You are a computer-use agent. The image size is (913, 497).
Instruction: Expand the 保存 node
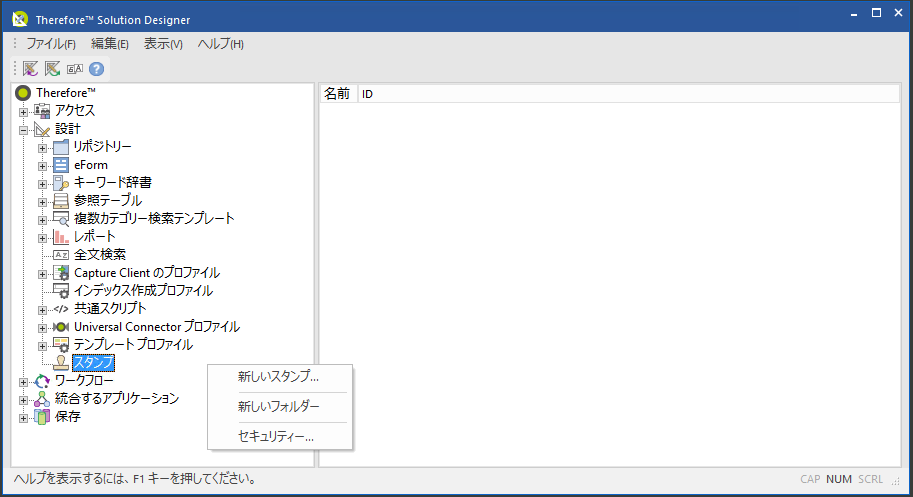tap(23, 418)
